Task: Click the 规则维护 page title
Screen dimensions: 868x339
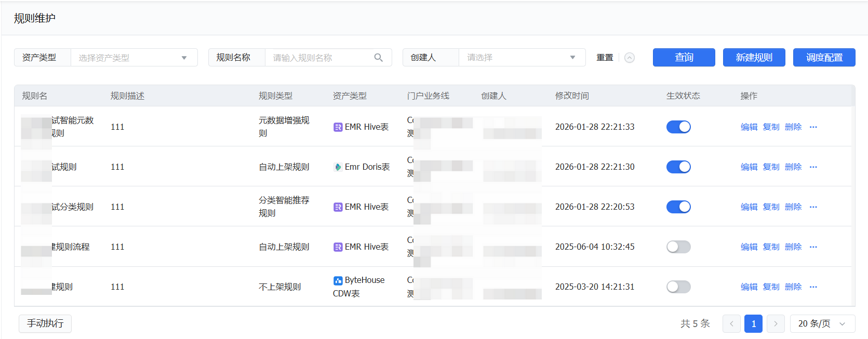Action: tap(35, 18)
